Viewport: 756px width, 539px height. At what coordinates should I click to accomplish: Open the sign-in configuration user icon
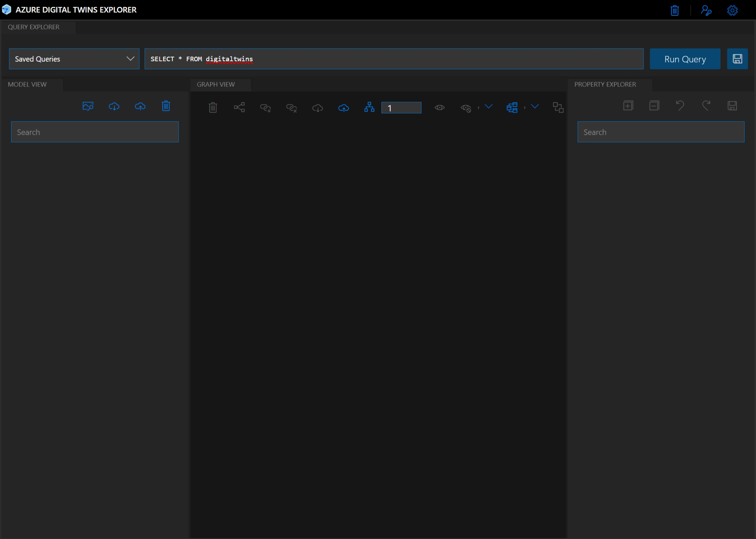tap(706, 10)
